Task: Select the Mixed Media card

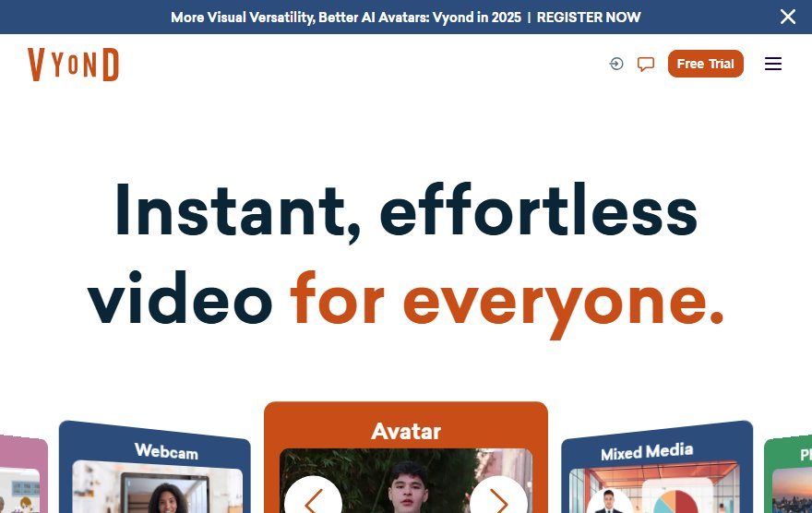Action: 657,468
